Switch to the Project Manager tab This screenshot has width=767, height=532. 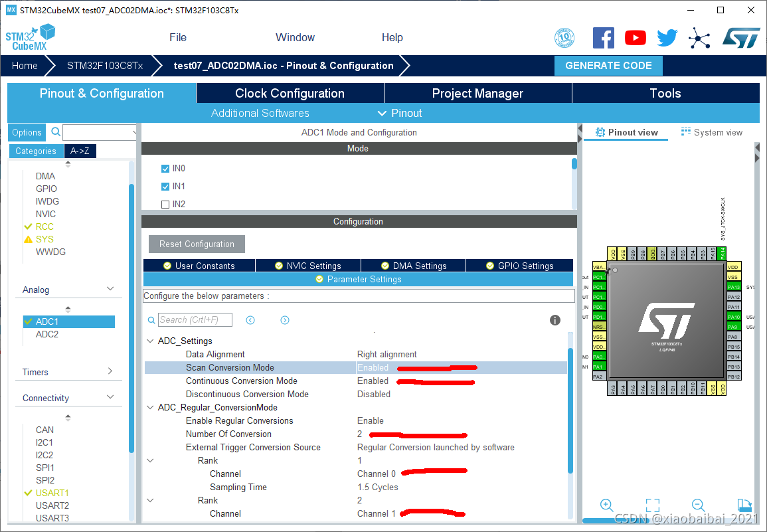click(478, 93)
